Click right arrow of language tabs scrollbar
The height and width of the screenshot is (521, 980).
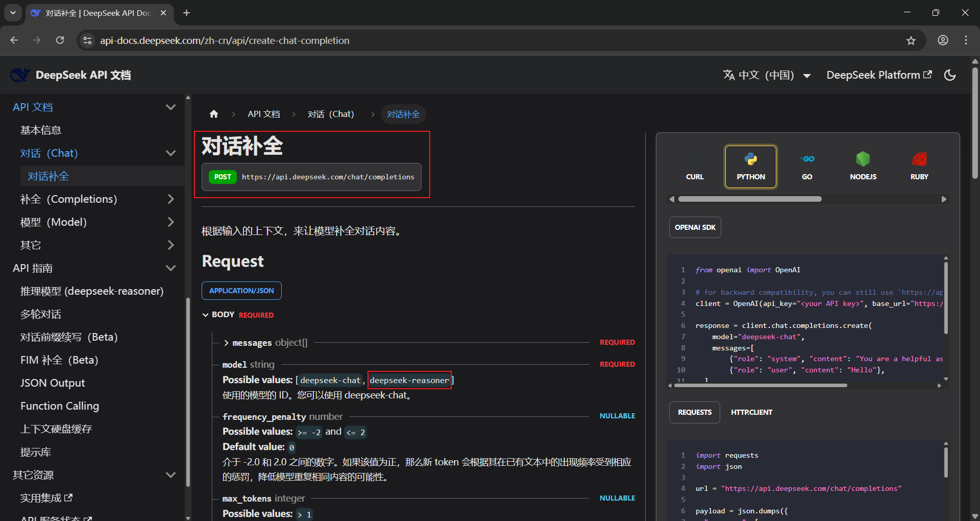pyautogui.click(x=944, y=199)
